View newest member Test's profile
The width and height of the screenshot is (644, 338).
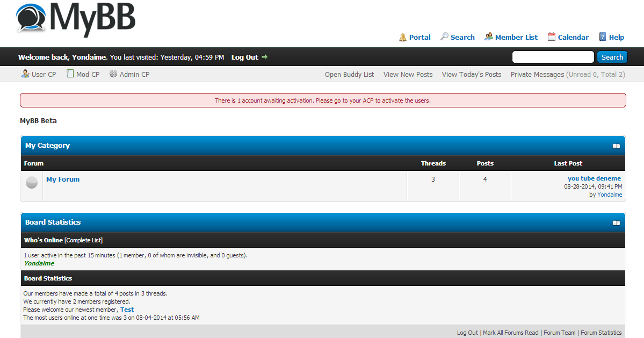coord(127,310)
